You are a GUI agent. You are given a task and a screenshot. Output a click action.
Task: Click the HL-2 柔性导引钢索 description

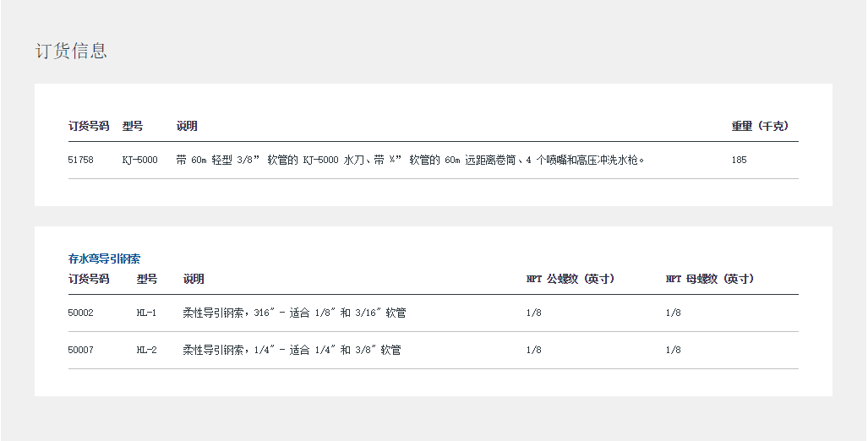292,350
